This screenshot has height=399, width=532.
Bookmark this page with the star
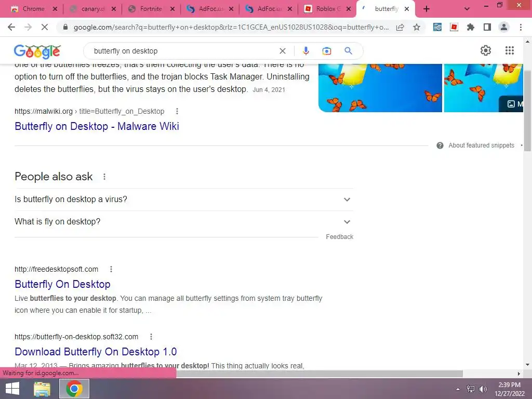pos(417,27)
